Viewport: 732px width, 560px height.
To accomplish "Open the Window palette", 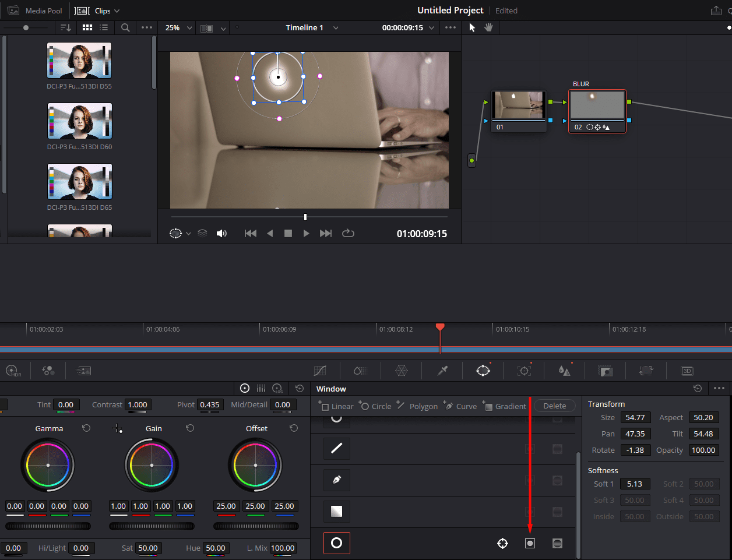I will tap(483, 371).
